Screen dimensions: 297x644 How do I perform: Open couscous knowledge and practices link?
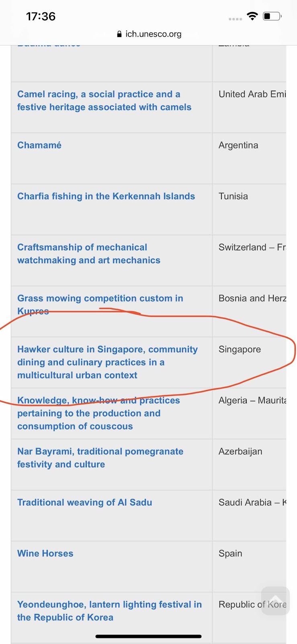tap(98, 413)
